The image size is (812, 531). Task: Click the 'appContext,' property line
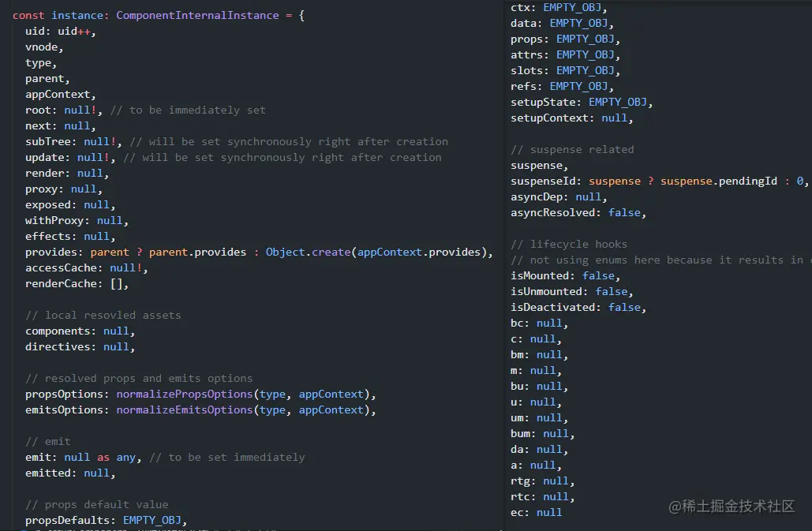[61, 94]
